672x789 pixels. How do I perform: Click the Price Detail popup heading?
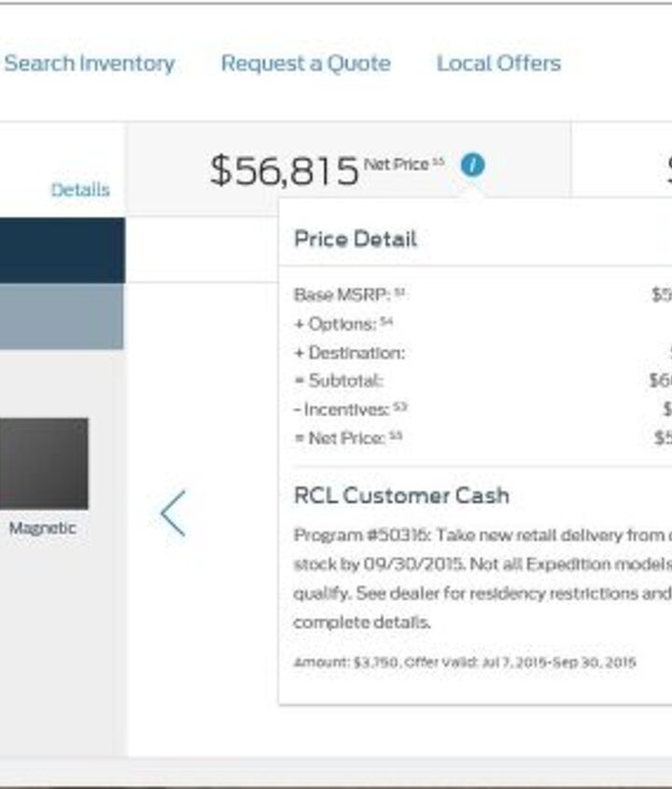click(355, 239)
